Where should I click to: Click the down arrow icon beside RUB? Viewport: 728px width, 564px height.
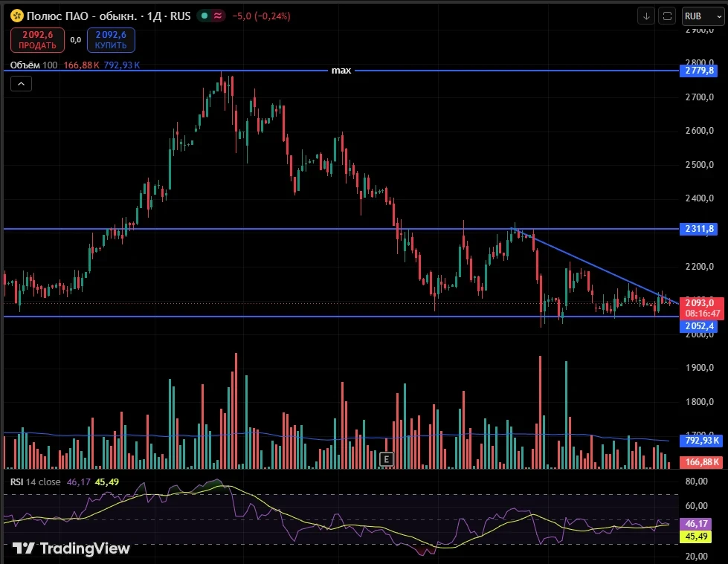645,16
